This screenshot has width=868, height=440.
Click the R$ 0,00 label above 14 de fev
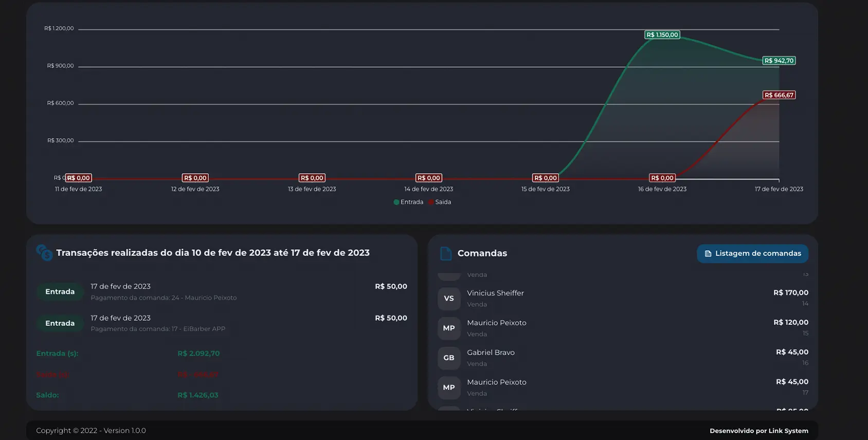click(x=429, y=178)
